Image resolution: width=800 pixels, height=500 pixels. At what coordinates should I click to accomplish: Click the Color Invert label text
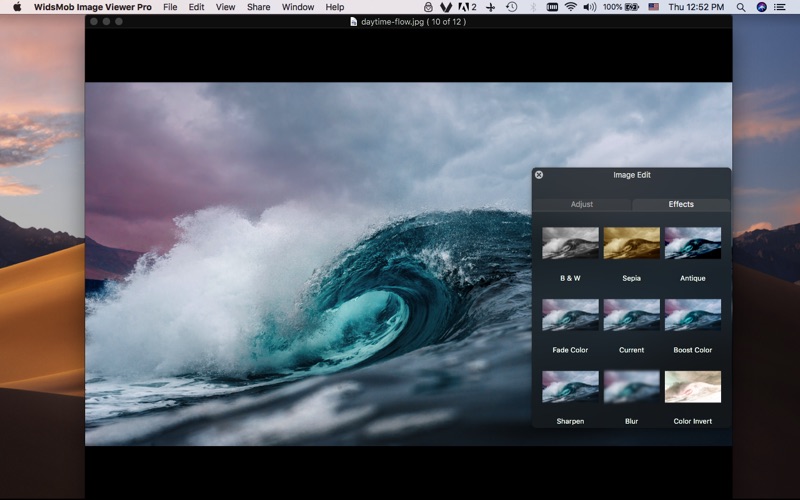(693, 421)
